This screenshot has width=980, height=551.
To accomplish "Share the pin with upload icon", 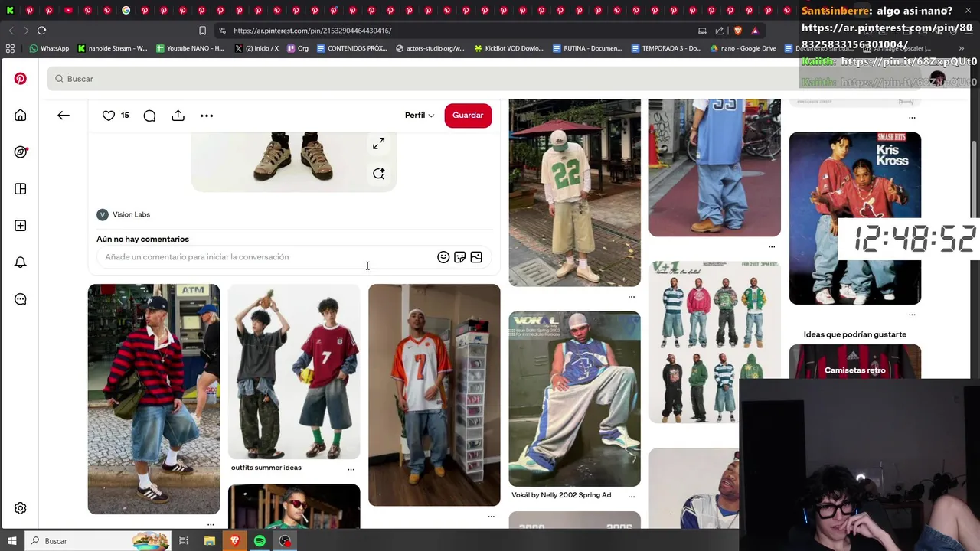I will click(178, 116).
